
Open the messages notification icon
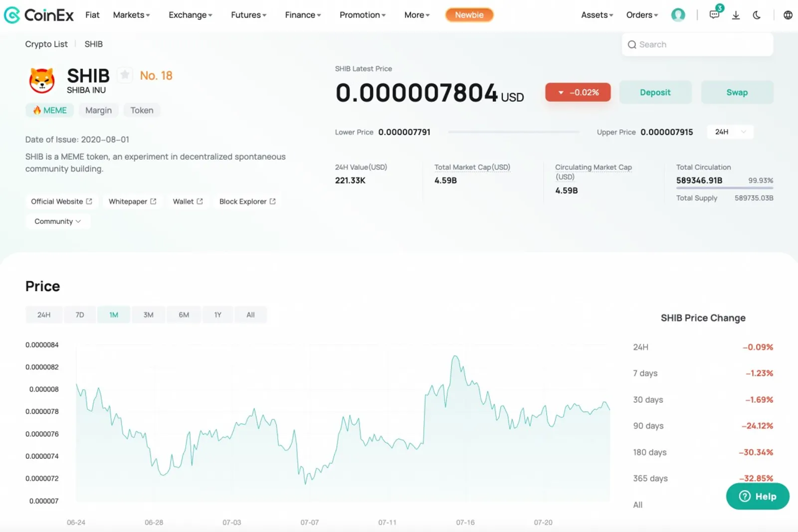714,15
